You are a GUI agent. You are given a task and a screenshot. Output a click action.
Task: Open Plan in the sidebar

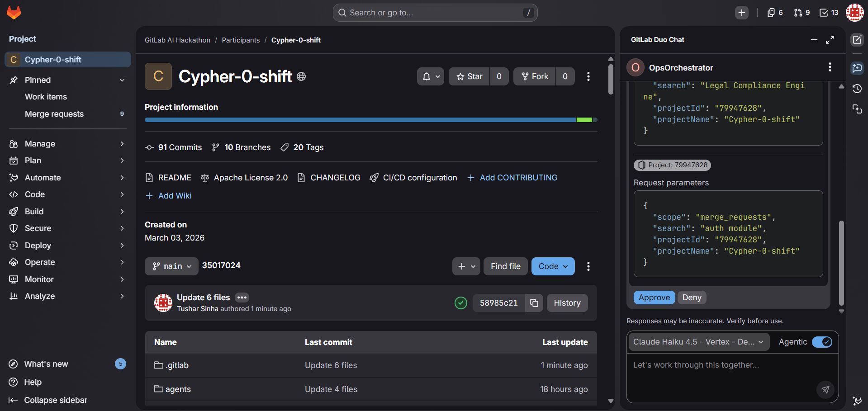[68, 161]
